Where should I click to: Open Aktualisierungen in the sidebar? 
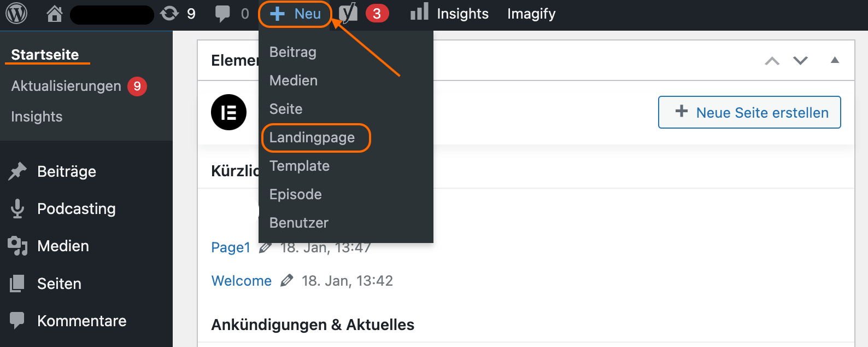coord(66,86)
